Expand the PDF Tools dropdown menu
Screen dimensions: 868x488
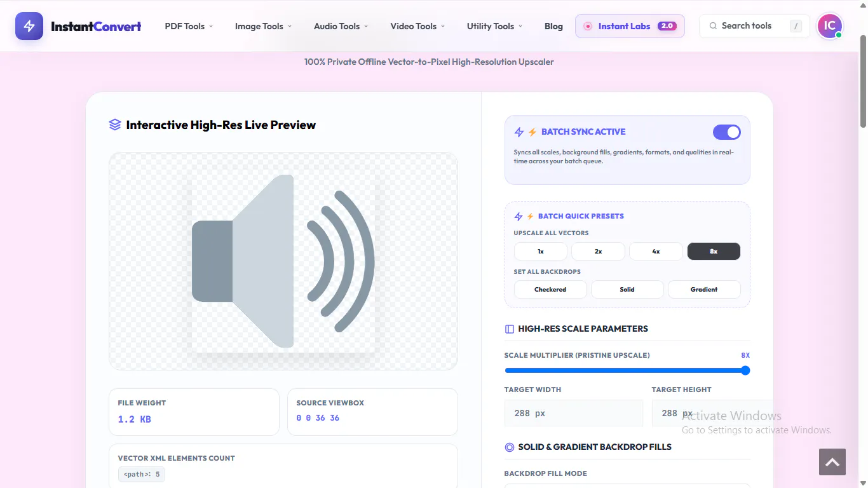pyautogui.click(x=189, y=26)
